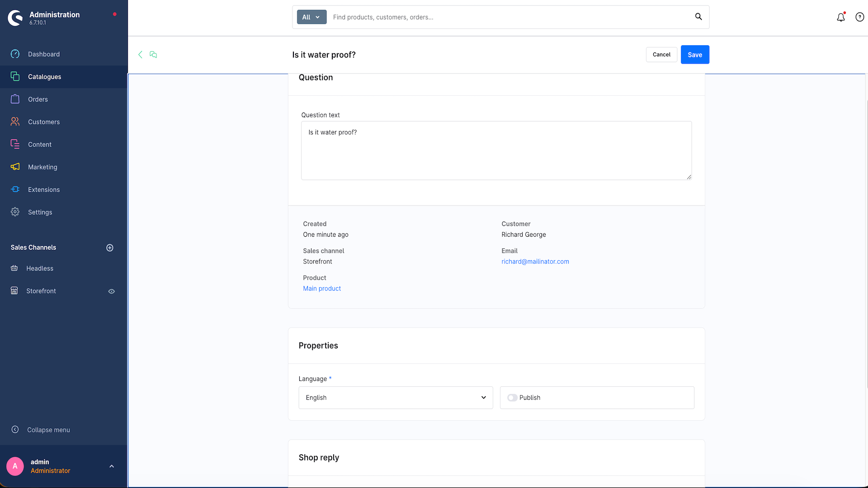Click the notifications bell icon
The image size is (868, 488).
click(x=840, y=17)
